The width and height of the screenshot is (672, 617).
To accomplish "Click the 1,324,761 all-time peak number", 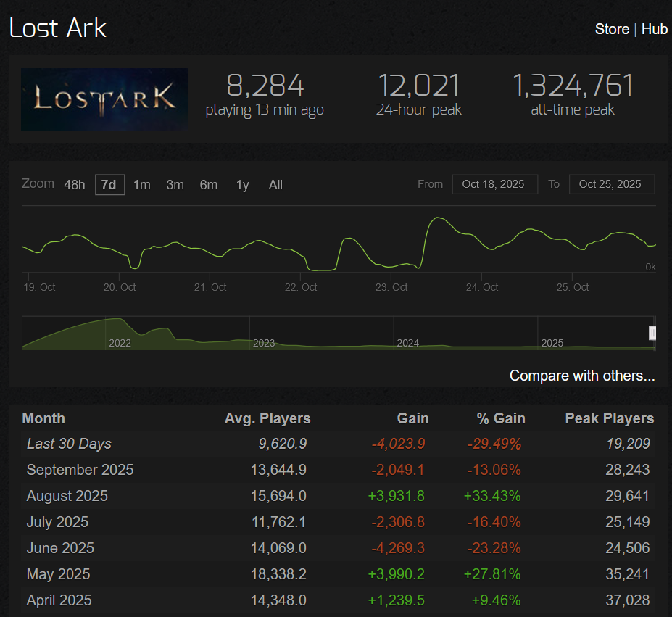I will (x=573, y=85).
